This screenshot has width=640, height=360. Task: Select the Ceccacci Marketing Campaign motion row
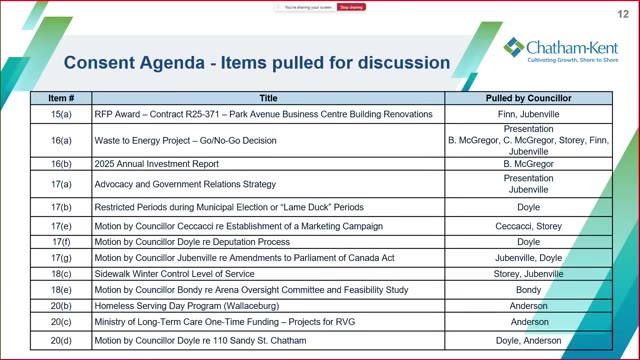point(321,226)
